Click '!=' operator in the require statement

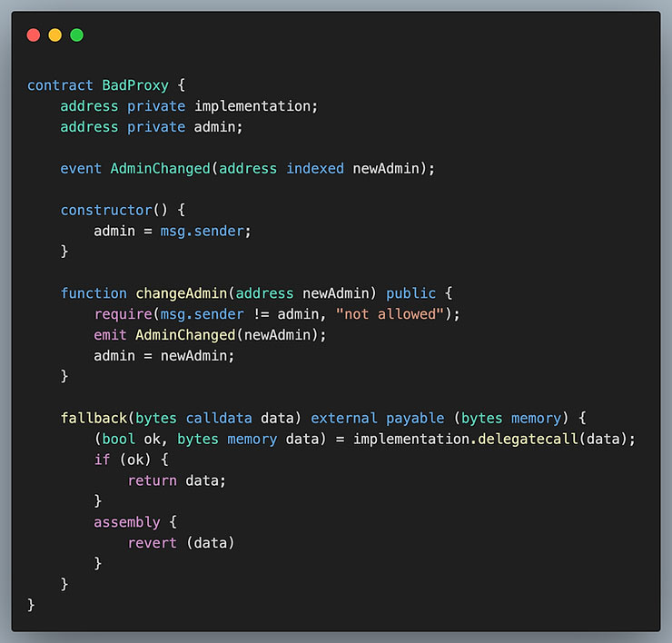(261, 314)
